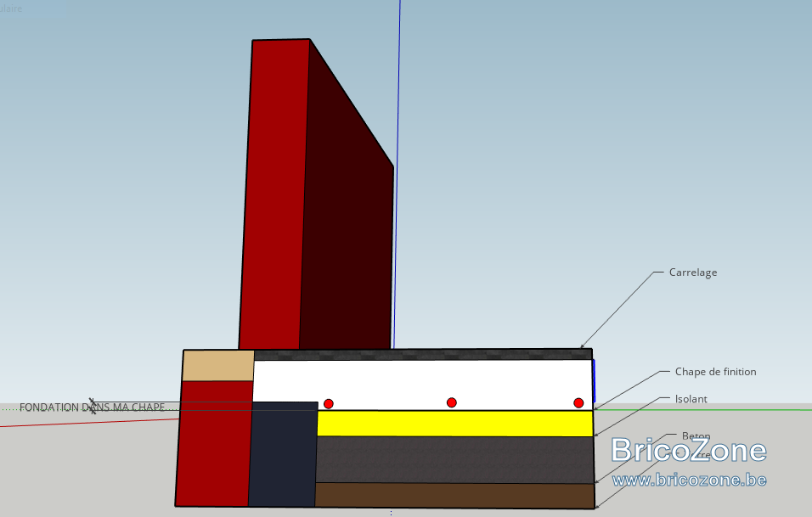Select the "Carrelage" text label
Viewport: 812px width, 517px height.
693,273
